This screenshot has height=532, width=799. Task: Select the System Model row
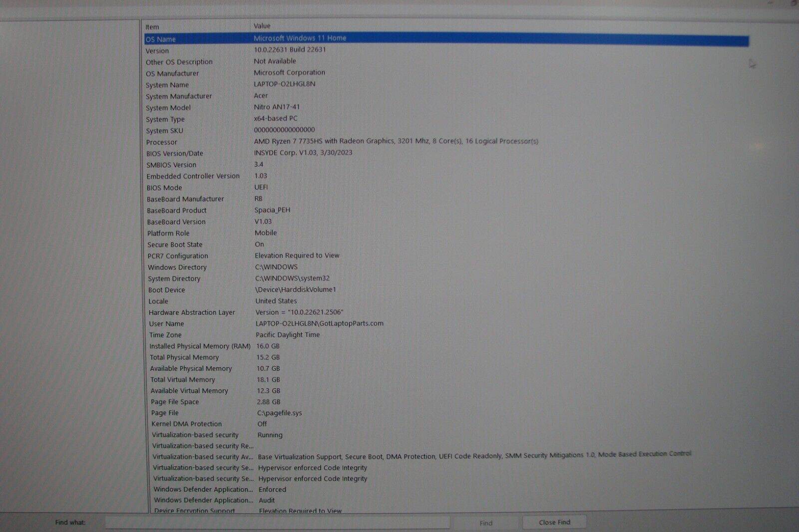(x=168, y=108)
